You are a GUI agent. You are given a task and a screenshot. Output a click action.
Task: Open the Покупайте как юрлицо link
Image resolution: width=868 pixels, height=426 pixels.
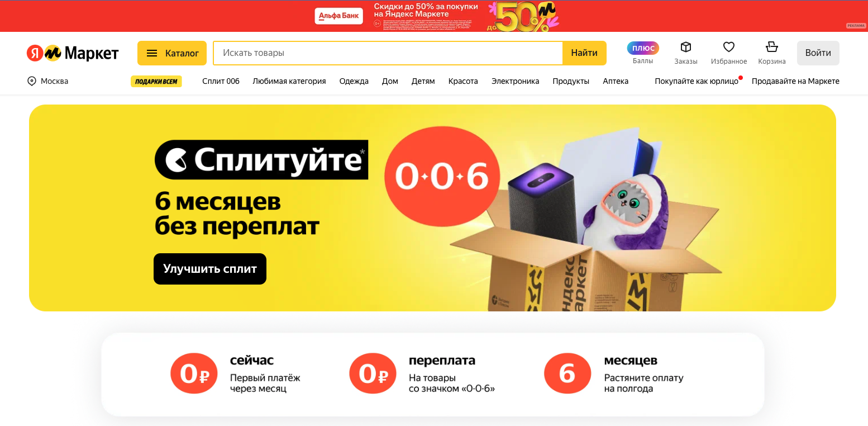[697, 81]
